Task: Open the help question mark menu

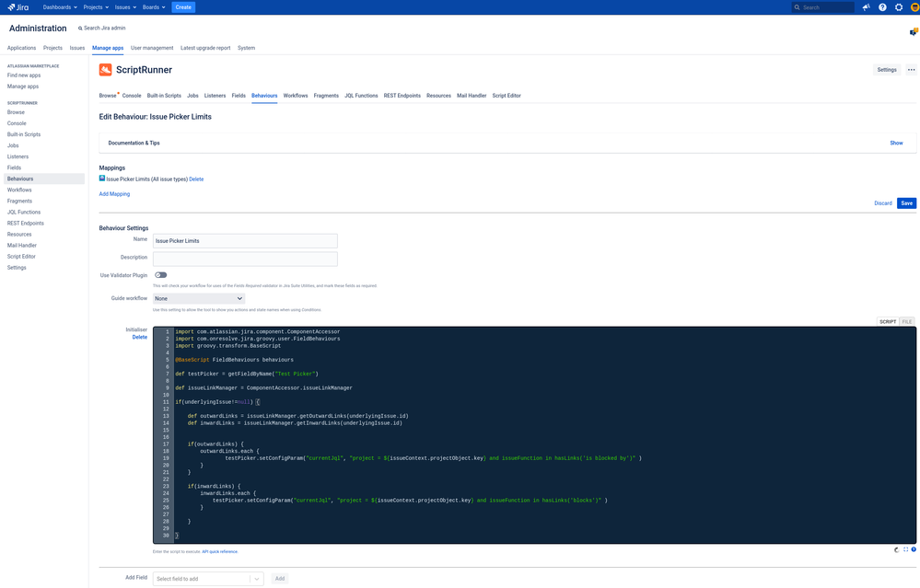Action: coord(882,7)
